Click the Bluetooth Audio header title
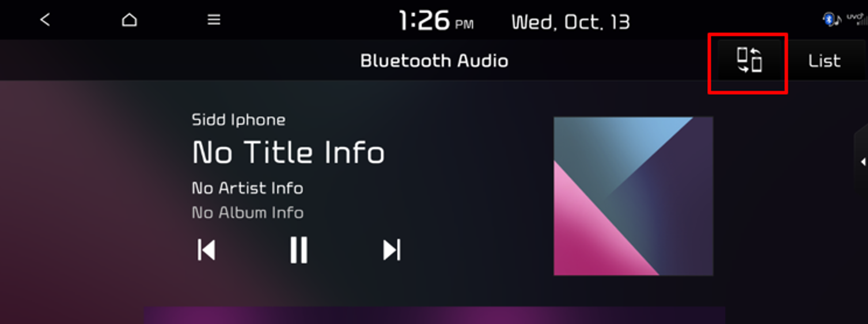The height and width of the screenshot is (324, 868). (434, 61)
